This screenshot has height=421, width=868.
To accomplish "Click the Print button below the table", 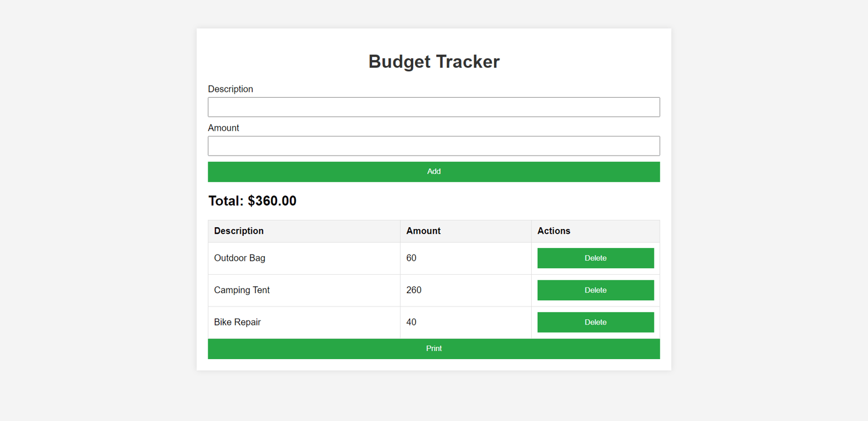I will pos(433,349).
